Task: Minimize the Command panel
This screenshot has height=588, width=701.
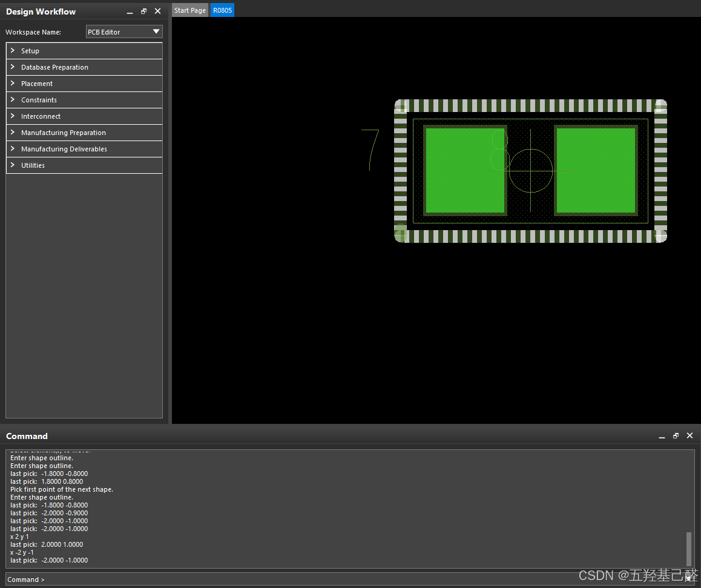Action: (x=662, y=436)
